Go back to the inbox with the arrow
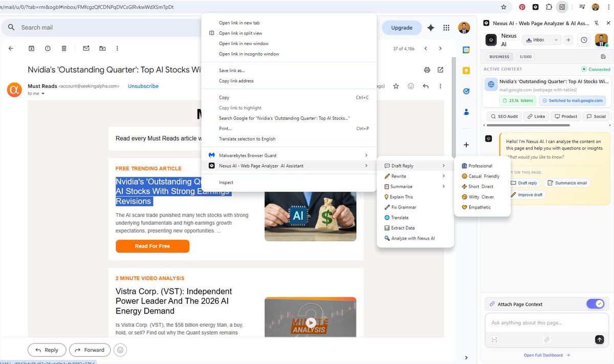614x364 pixels. click(11, 49)
